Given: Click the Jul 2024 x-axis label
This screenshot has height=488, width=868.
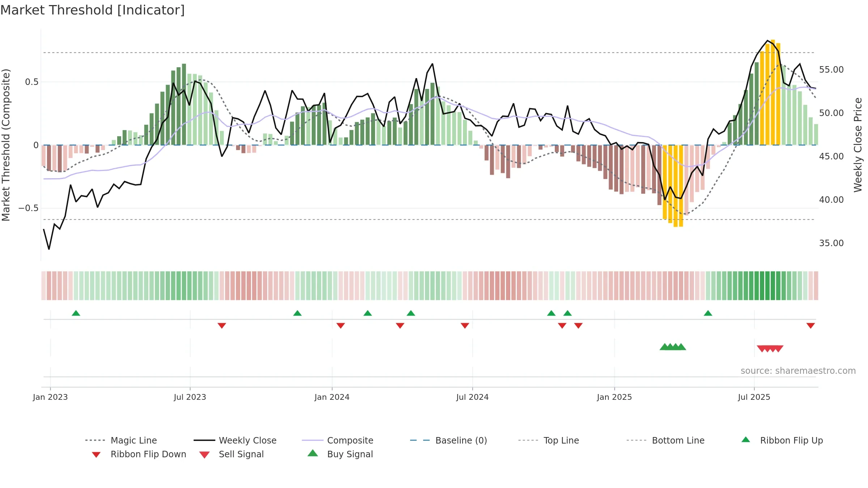Looking at the screenshot, I should [x=472, y=397].
